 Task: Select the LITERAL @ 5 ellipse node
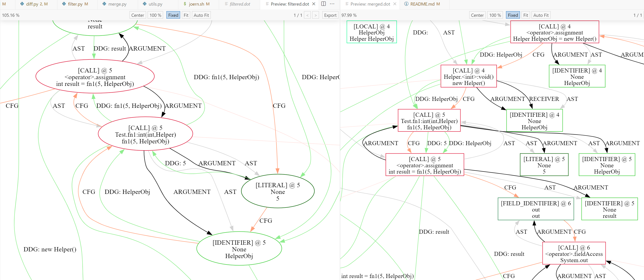[278, 191]
